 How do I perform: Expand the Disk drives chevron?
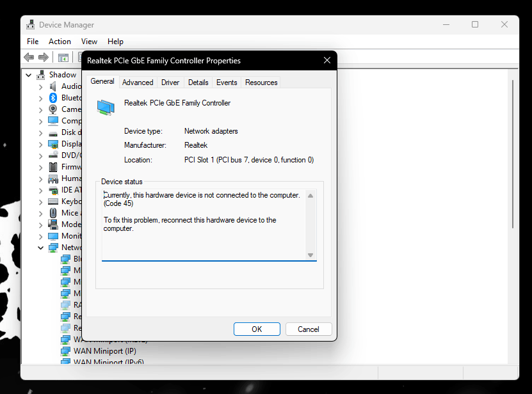click(40, 132)
